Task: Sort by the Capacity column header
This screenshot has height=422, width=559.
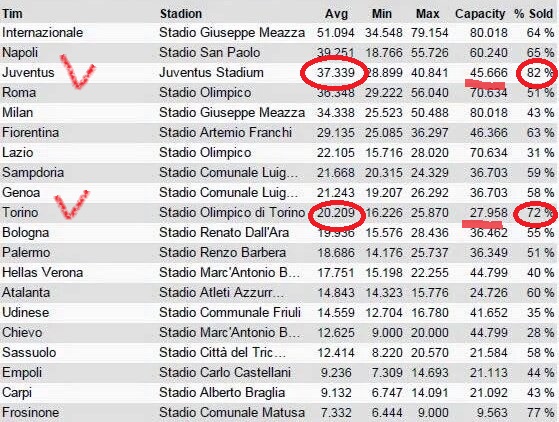Action: click(480, 14)
